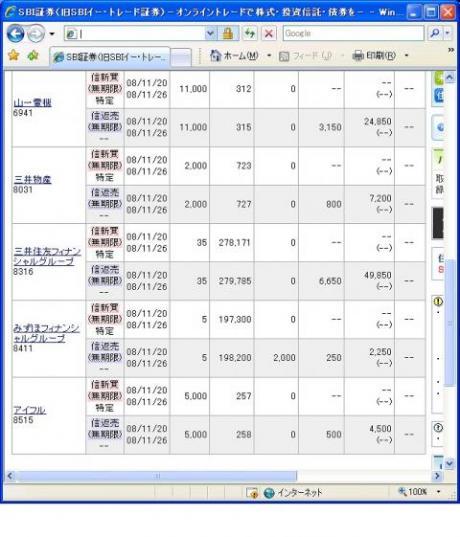The image size is (460, 537).
Task: Open the recent pages dropdown arrow
Action: pos(52,34)
